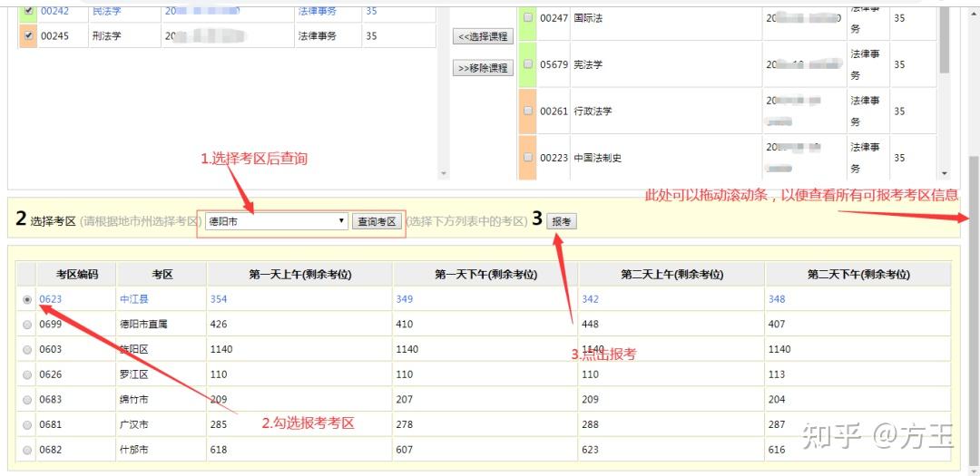Viewport: 980px width, 476px height.
Task: Click the >>移除课程 button
Action: 483,68
